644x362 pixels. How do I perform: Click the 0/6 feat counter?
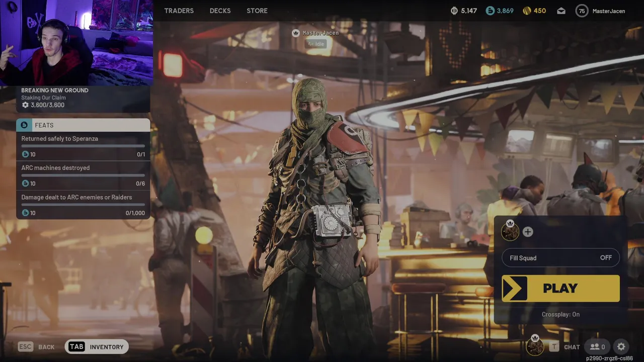pos(140,184)
